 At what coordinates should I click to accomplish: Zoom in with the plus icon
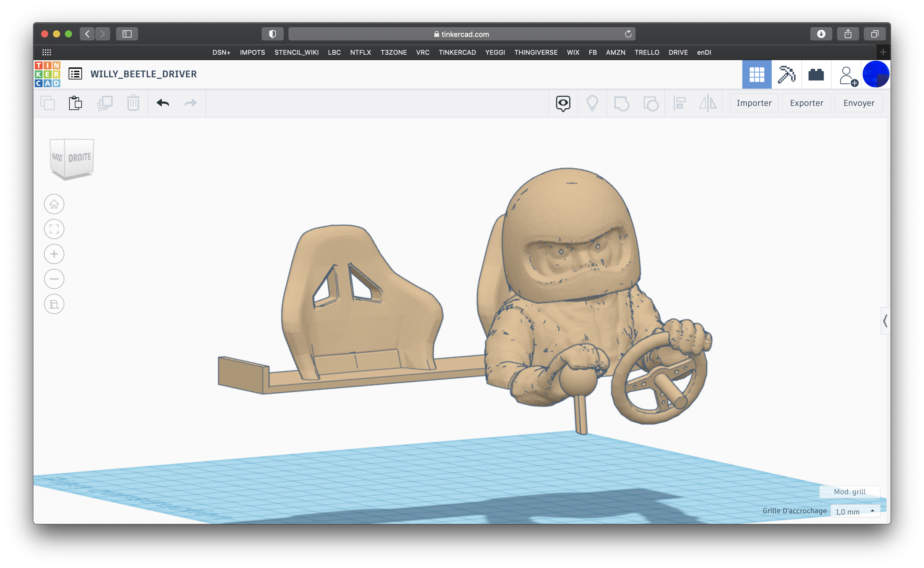coord(54,254)
